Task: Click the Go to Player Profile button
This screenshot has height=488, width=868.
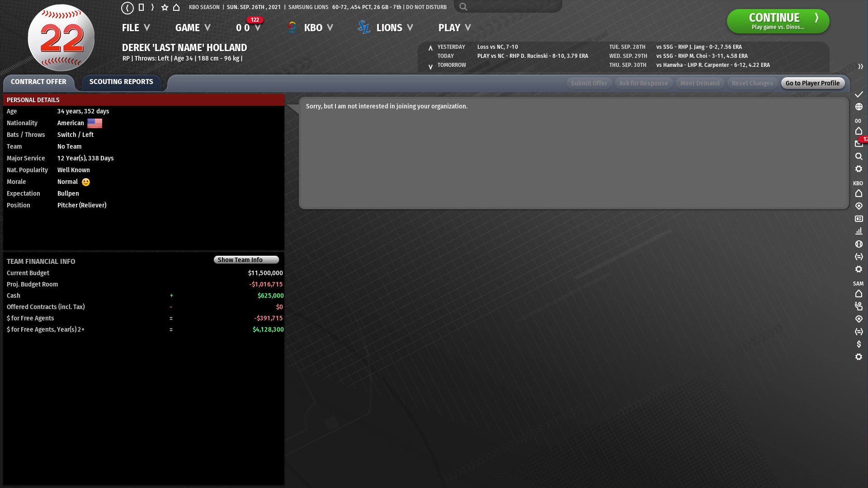Action: (812, 83)
